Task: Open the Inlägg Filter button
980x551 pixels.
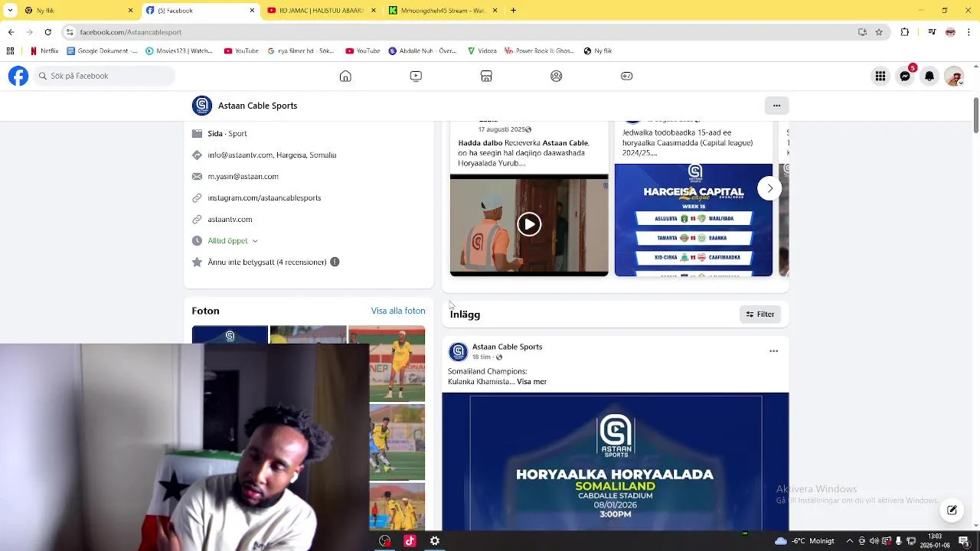Action: pyautogui.click(x=760, y=315)
